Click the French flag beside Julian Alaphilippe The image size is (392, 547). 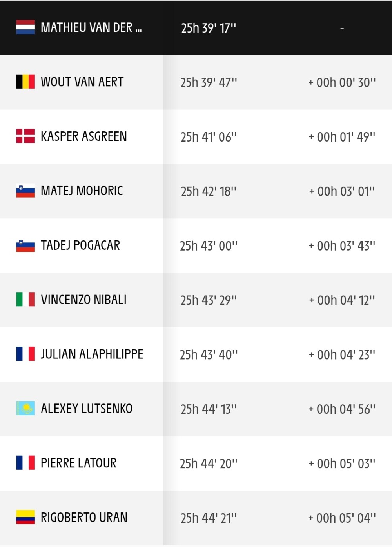point(25,354)
